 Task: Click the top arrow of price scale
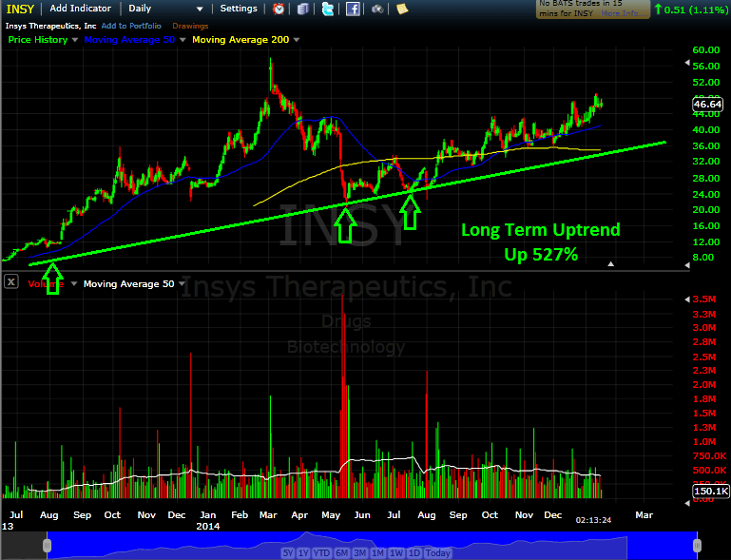(687, 63)
